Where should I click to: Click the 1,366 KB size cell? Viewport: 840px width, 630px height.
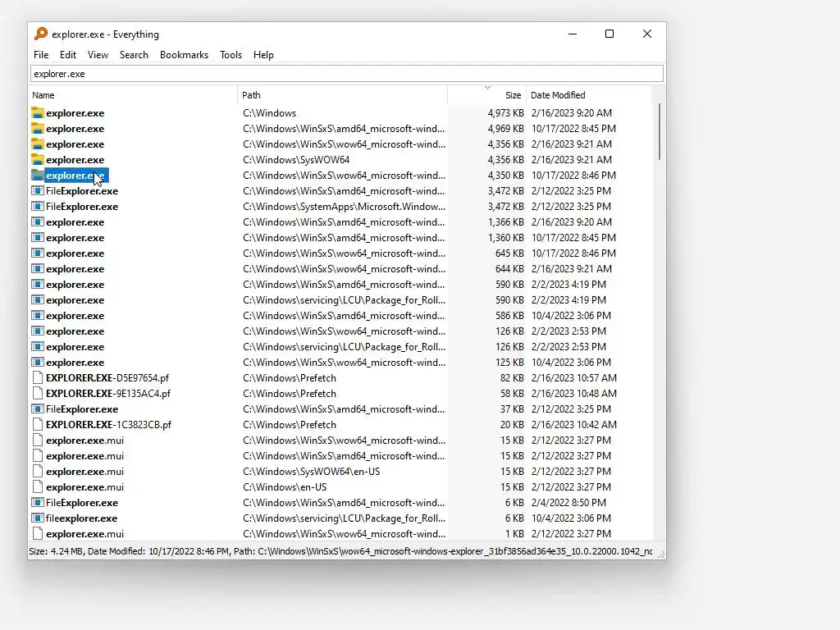pos(505,221)
